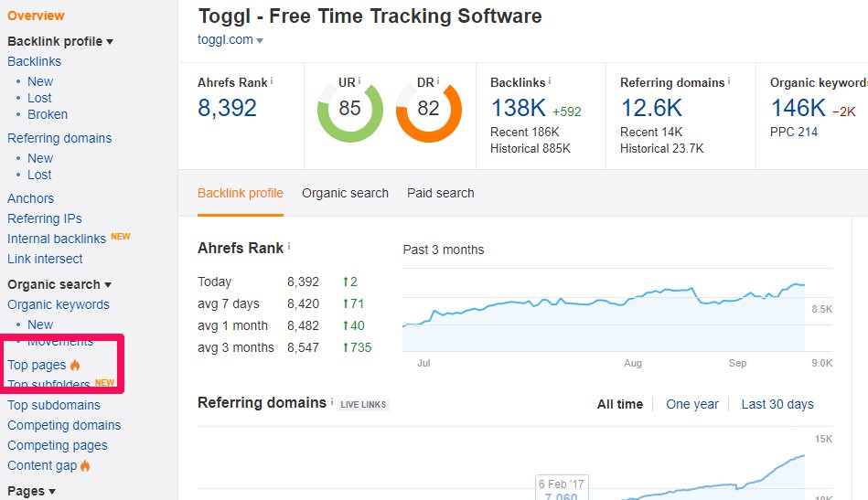Switch to the Paid search tab
868x500 pixels.
(x=441, y=193)
